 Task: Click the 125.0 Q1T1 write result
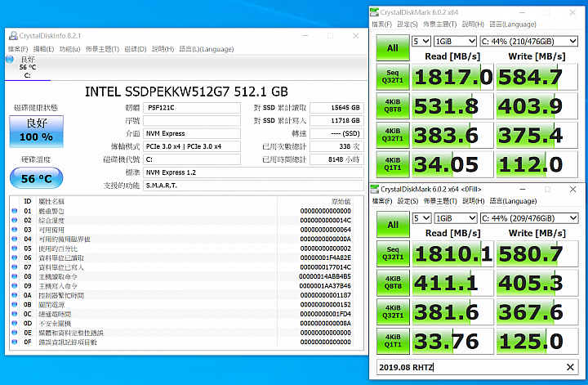[x=537, y=341]
